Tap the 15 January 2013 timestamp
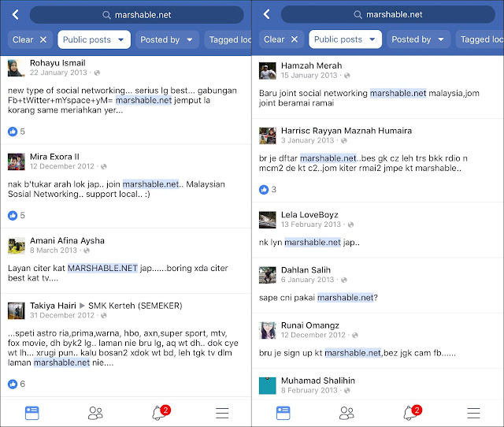 click(x=309, y=76)
